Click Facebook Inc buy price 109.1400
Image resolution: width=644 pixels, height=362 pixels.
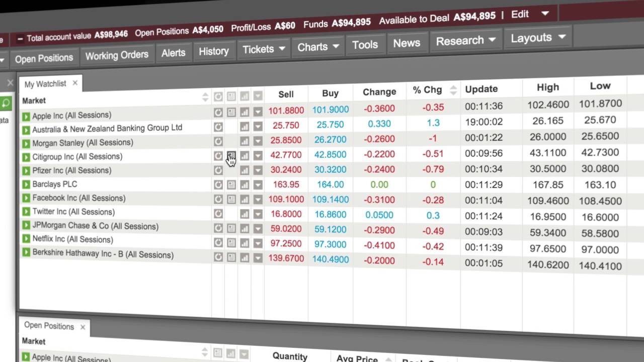[x=331, y=199]
